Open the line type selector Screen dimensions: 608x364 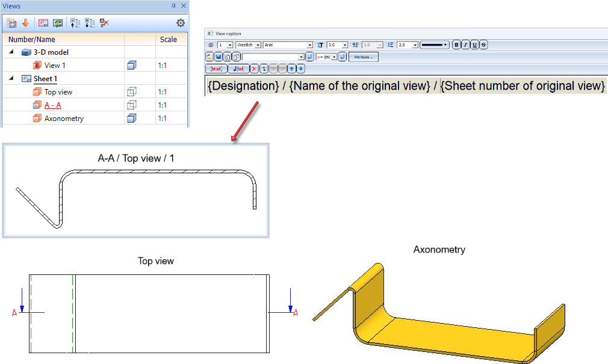[x=435, y=45]
